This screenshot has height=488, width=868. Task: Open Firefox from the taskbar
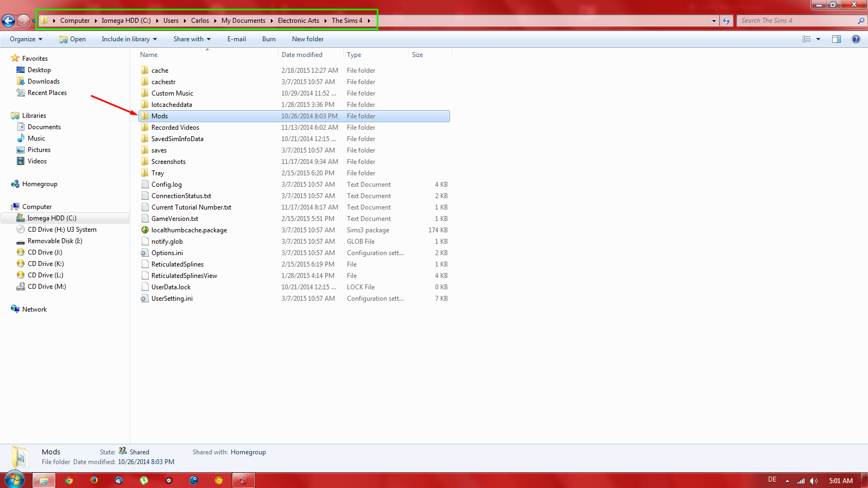pyautogui.click(x=94, y=480)
